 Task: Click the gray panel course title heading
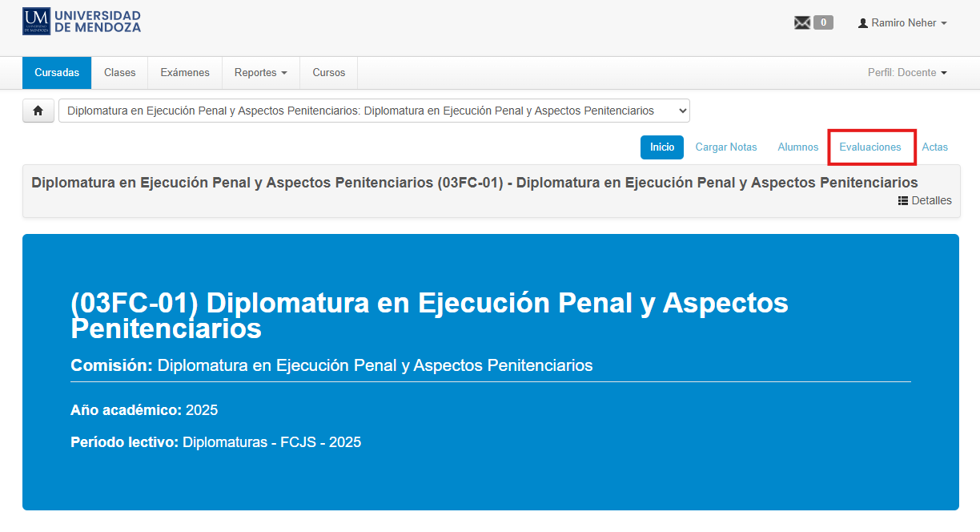(x=474, y=182)
